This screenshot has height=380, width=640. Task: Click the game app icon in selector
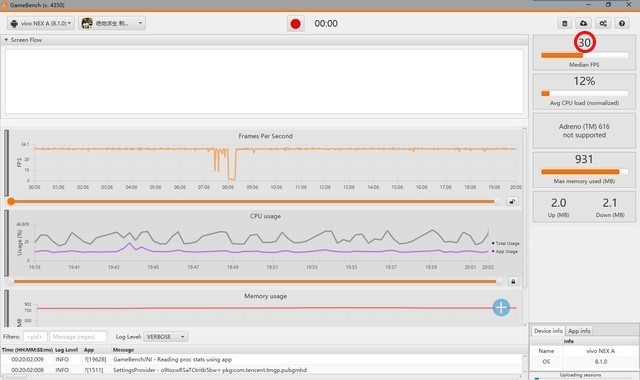pyautogui.click(x=87, y=23)
